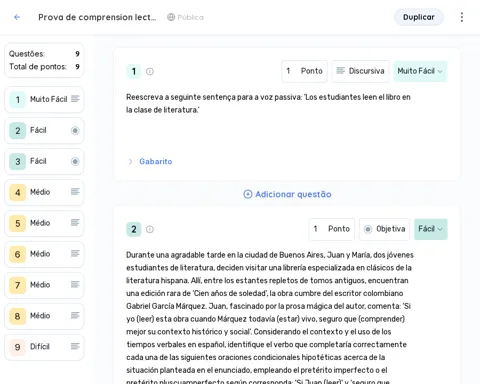Select the Difícil label of question 9
This screenshot has width=480, height=384.
tap(40, 347)
